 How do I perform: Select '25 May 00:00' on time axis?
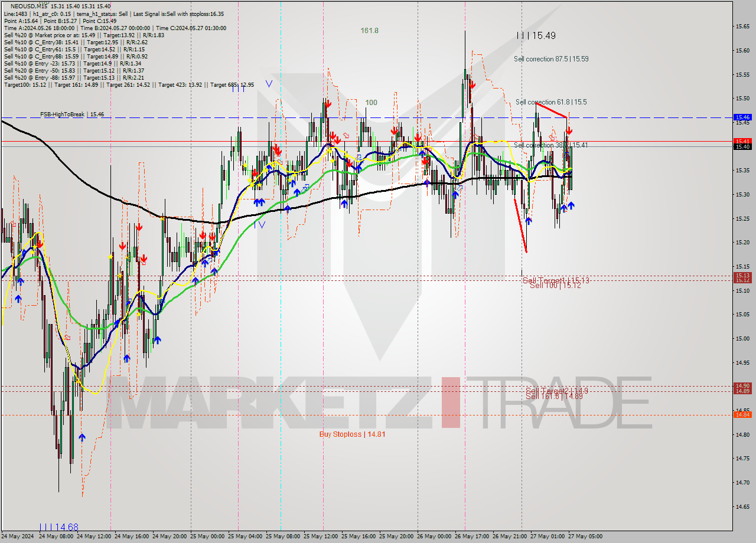click(x=207, y=537)
